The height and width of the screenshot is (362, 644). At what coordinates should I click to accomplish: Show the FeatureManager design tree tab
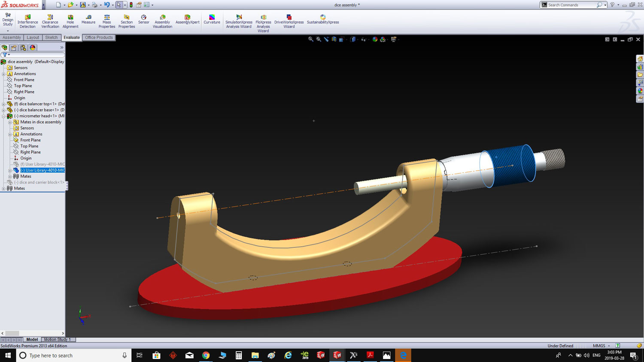pos(5,48)
